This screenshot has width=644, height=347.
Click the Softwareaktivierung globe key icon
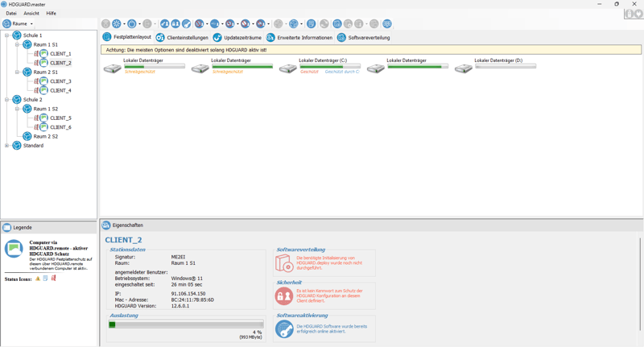(284, 329)
